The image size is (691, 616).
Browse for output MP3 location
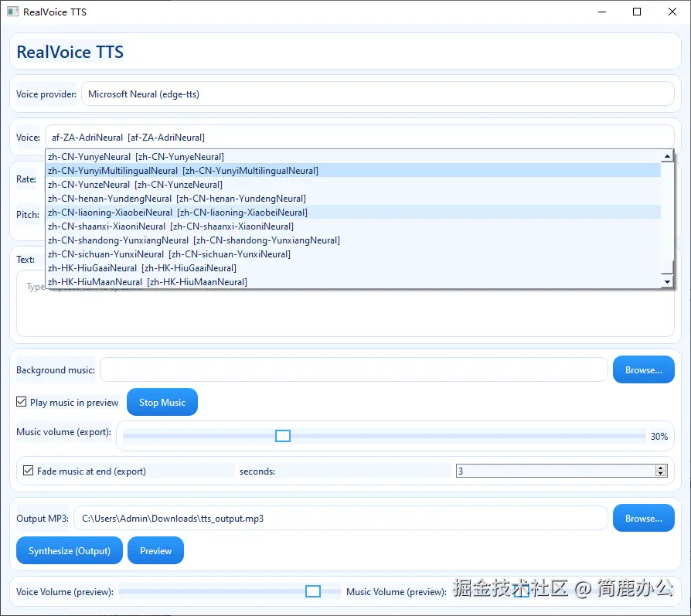[x=643, y=518]
